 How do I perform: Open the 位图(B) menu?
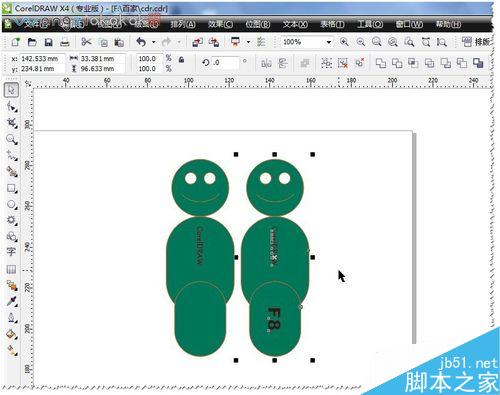257,24
